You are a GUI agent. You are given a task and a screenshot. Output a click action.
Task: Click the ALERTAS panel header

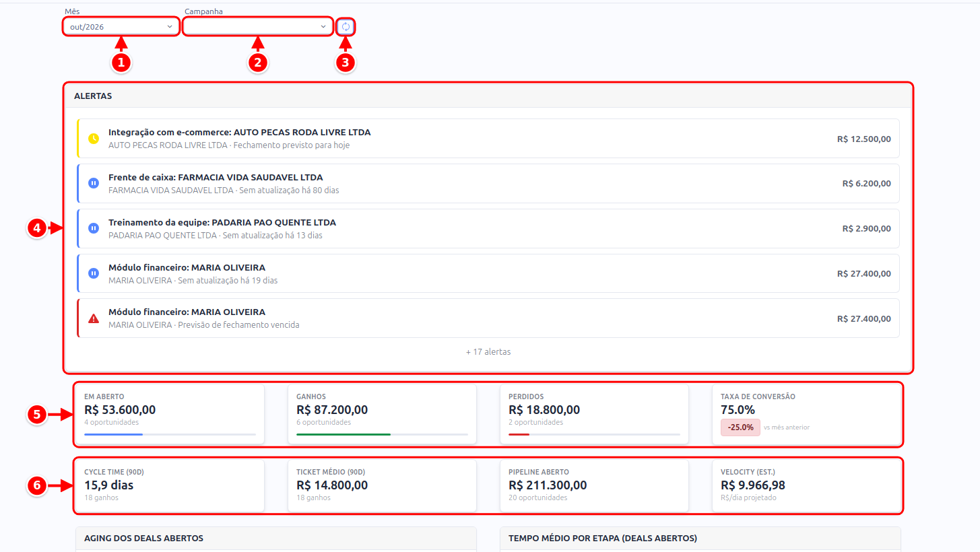488,96
